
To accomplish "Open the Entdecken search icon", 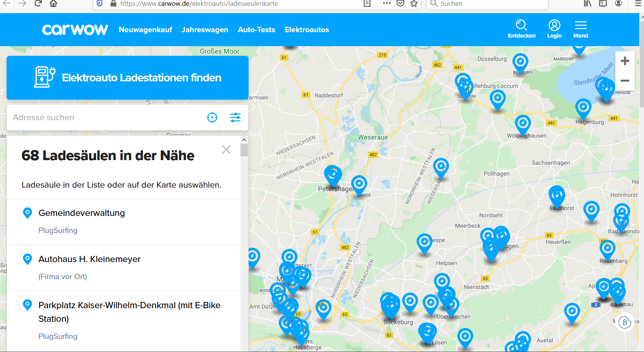I will pyautogui.click(x=522, y=29).
